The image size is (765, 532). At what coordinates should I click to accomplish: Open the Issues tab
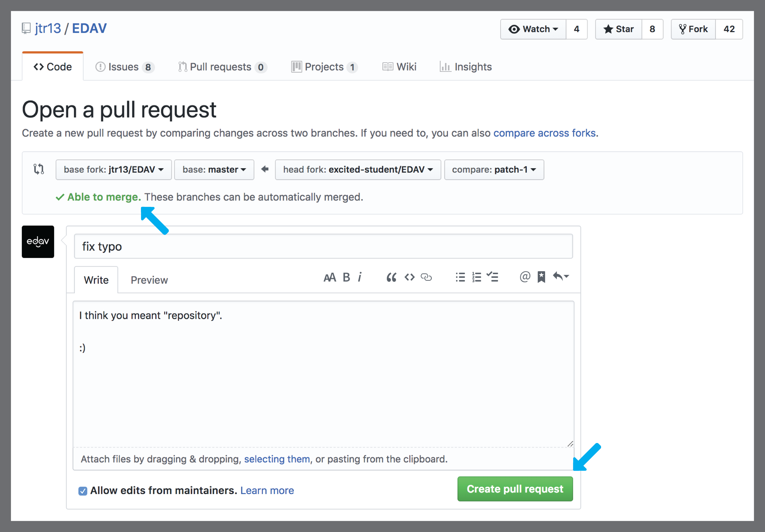click(125, 67)
